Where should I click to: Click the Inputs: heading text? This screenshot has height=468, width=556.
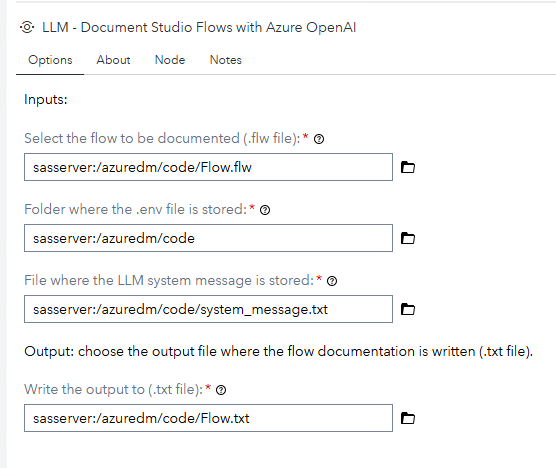(46, 99)
